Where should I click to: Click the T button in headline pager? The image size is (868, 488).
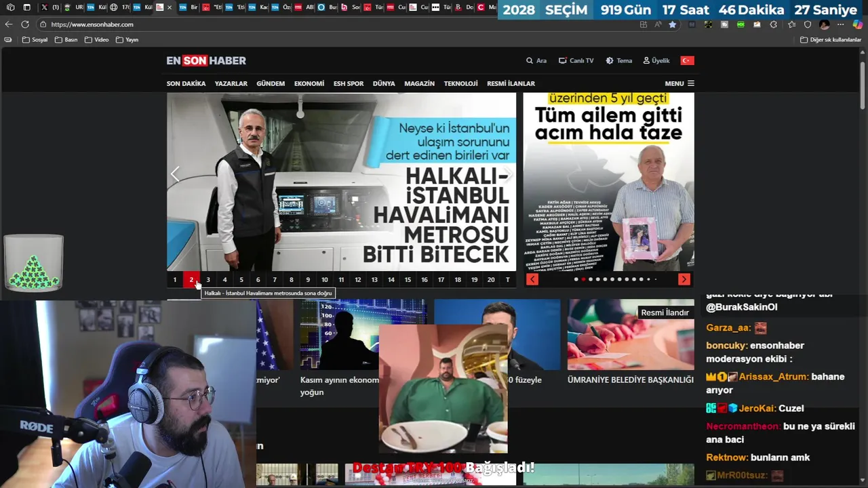pyautogui.click(x=508, y=279)
